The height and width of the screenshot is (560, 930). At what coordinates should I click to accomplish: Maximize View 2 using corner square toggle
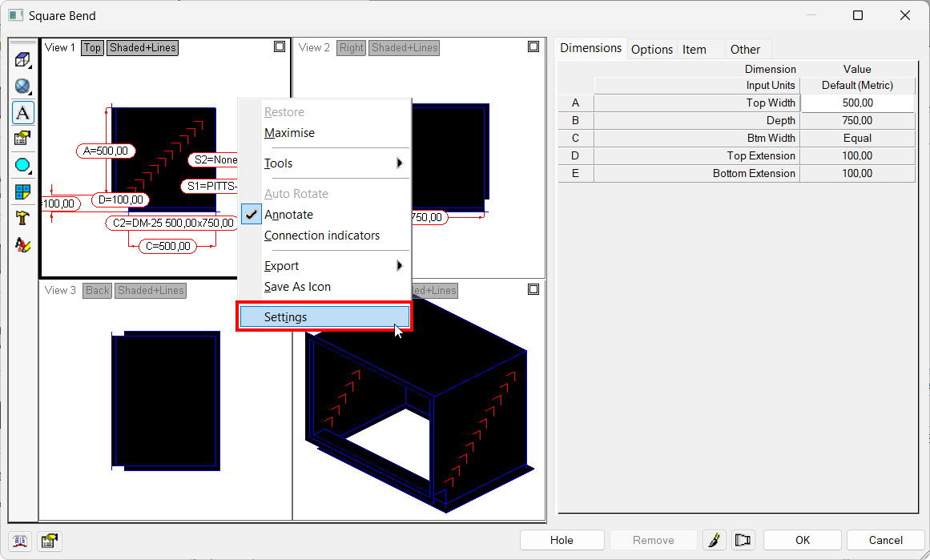click(x=533, y=46)
